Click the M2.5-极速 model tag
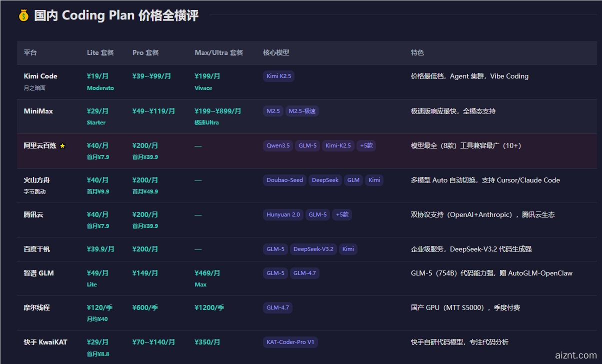This screenshot has height=364, width=602. [302, 111]
